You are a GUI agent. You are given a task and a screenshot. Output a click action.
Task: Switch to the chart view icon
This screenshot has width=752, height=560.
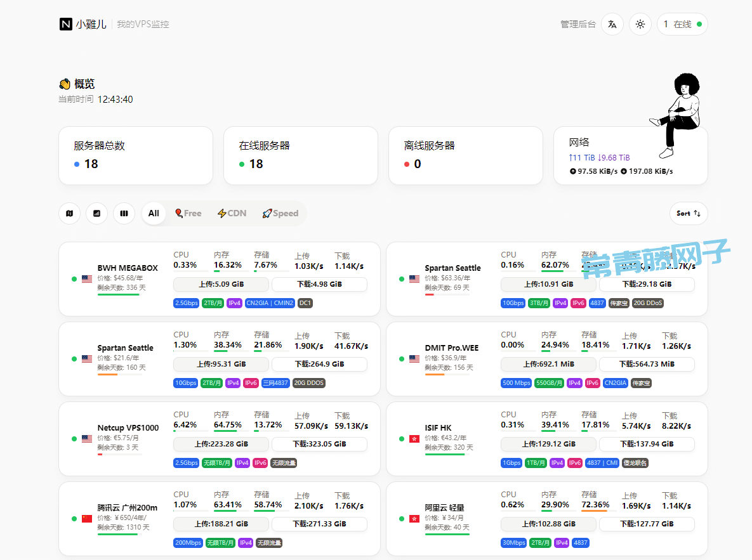97,213
